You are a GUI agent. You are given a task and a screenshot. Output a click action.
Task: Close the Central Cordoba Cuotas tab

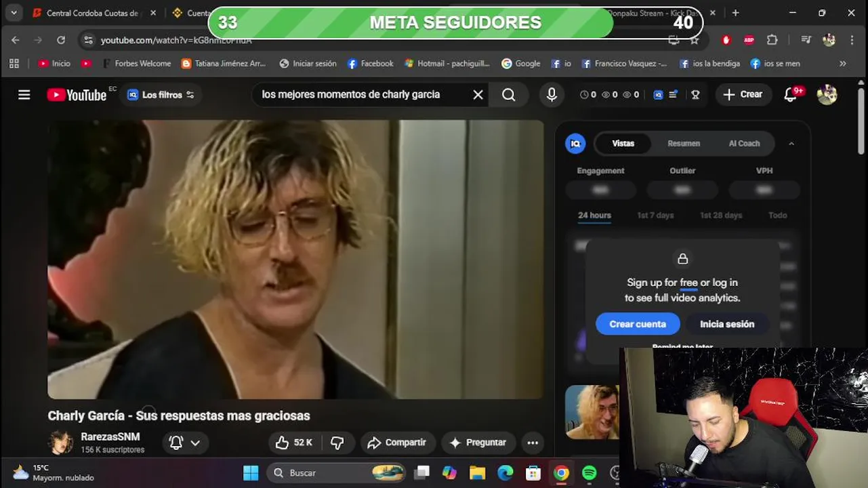click(153, 13)
